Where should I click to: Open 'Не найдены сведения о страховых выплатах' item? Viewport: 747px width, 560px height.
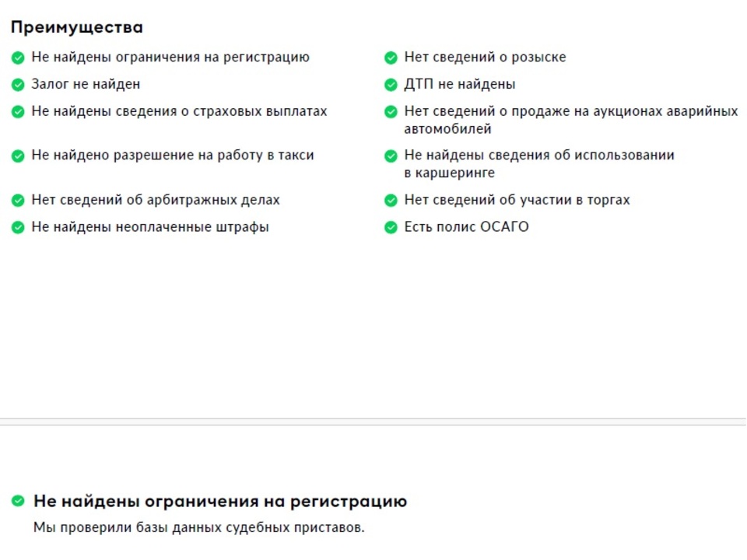point(179,111)
